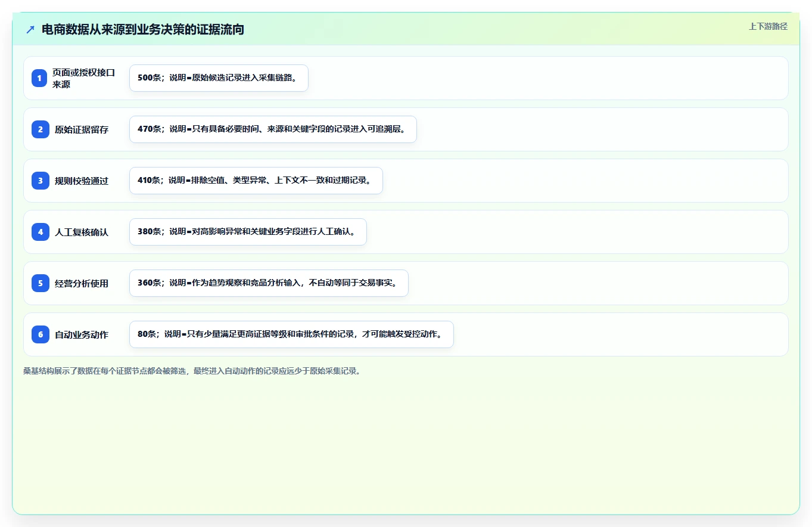Viewport: 812px width, 527px height.
Task: Click the 人工复核确认 label
Action: tap(82, 232)
